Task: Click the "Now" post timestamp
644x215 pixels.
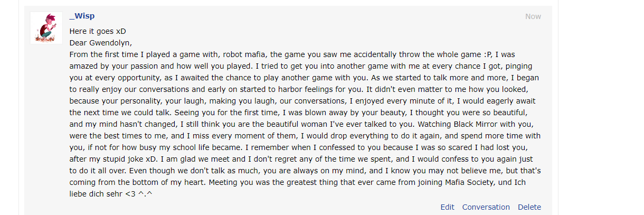Action: coord(533,16)
